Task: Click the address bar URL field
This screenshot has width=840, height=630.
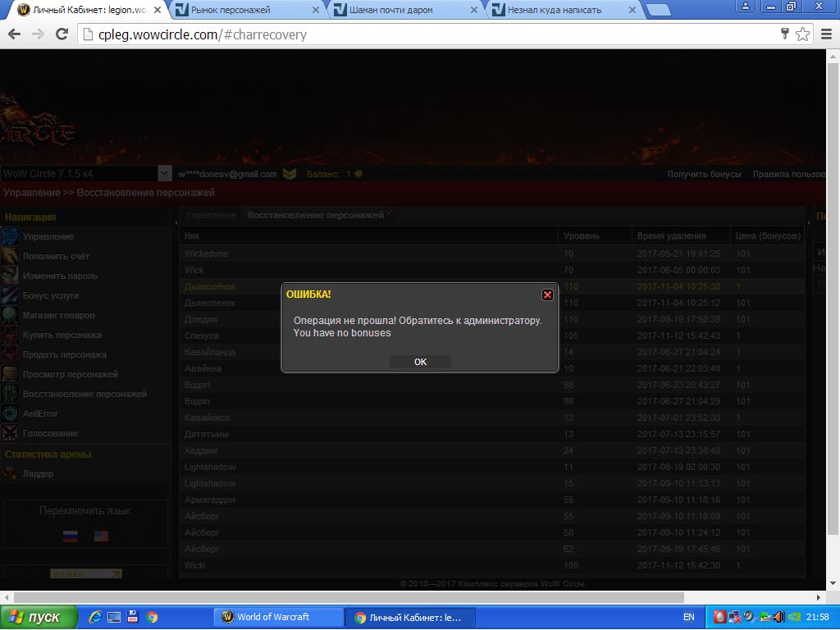Action: (x=427, y=34)
